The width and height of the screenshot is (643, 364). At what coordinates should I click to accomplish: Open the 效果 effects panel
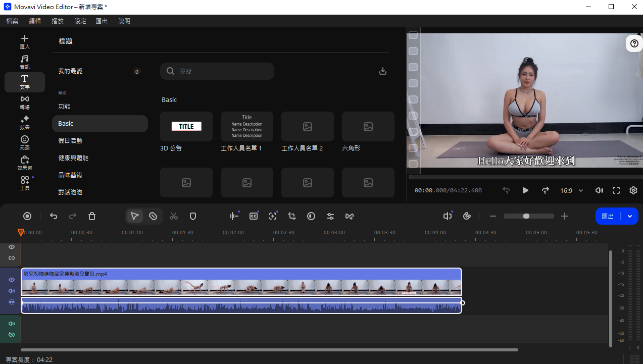25,123
